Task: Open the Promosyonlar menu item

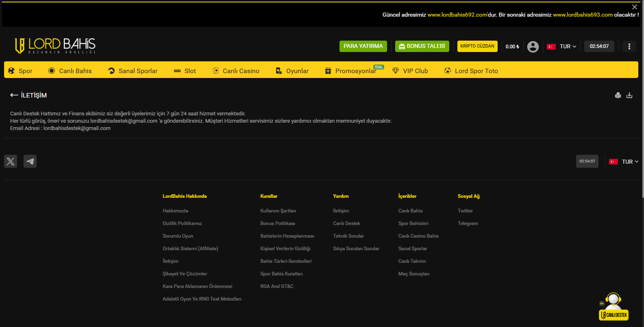Action: [x=350, y=71]
